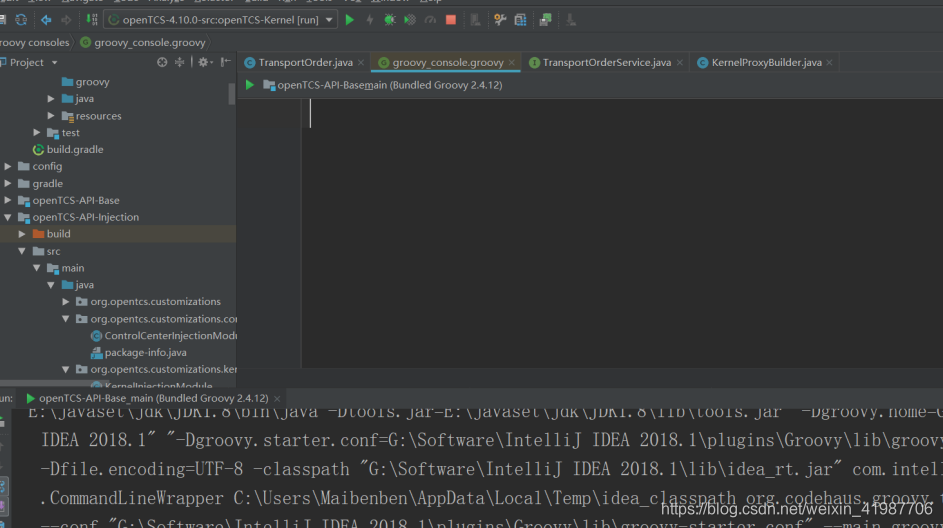Close the TransportOrder.java tab
The width and height of the screenshot is (943, 528).
point(361,63)
